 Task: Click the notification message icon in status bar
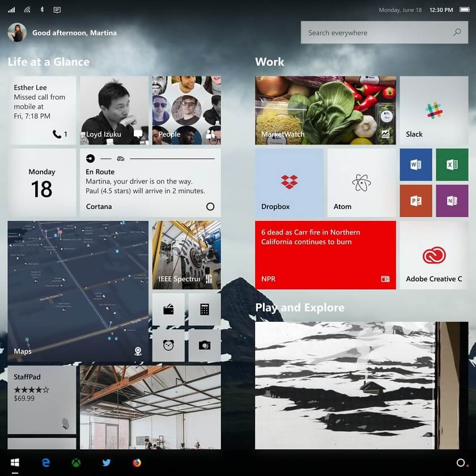click(x=57, y=10)
